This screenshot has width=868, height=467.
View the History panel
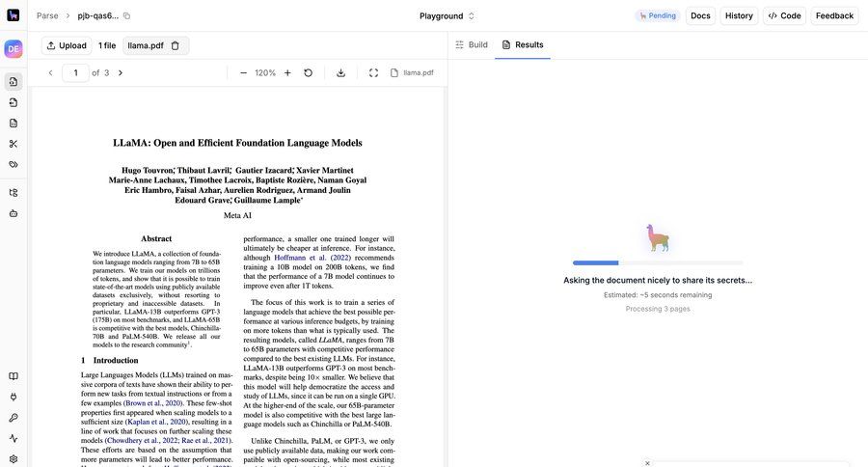click(739, 15)
